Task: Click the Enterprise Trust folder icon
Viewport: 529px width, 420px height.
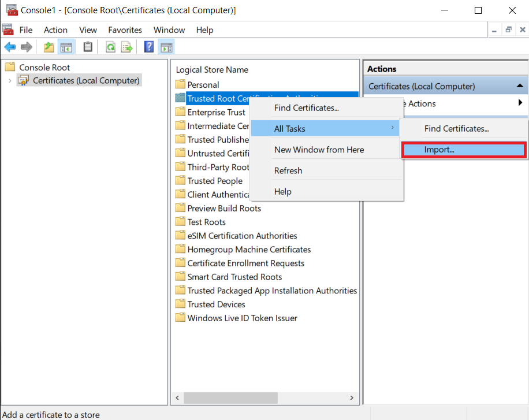Action: 181,111
